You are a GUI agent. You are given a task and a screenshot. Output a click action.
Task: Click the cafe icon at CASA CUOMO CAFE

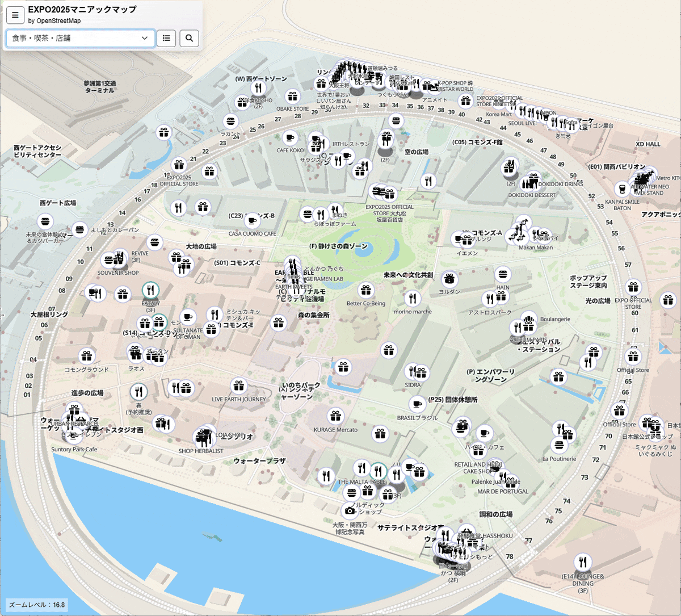coord(253,221)
